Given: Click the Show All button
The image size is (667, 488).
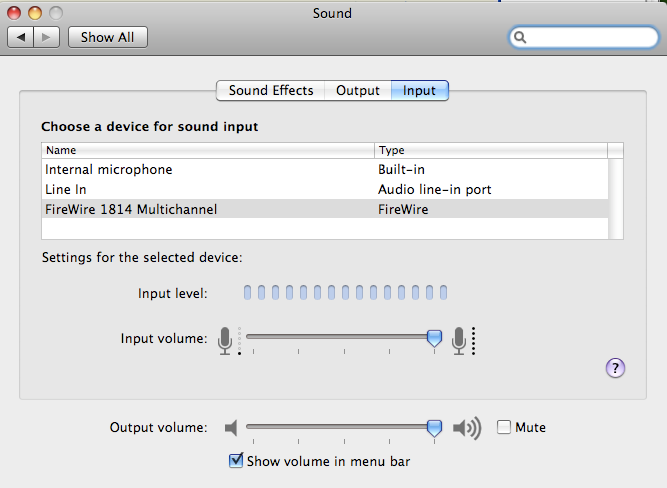Looking at the screenshot, I should pos(108,37).
